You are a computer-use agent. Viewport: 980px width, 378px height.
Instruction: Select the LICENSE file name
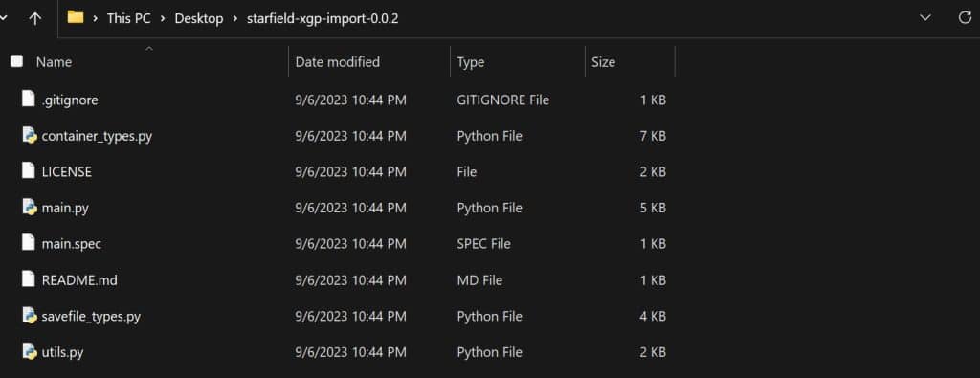coord(66,172)
